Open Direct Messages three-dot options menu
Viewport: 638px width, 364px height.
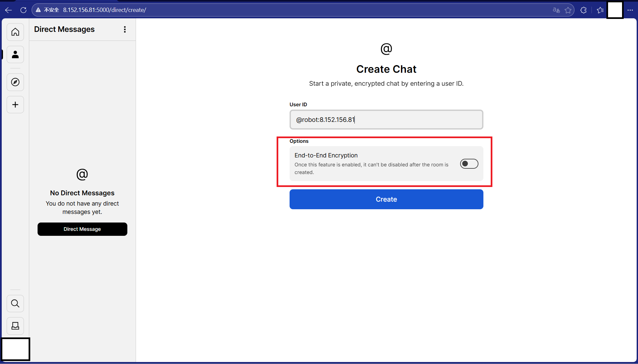tap(125, 30)
